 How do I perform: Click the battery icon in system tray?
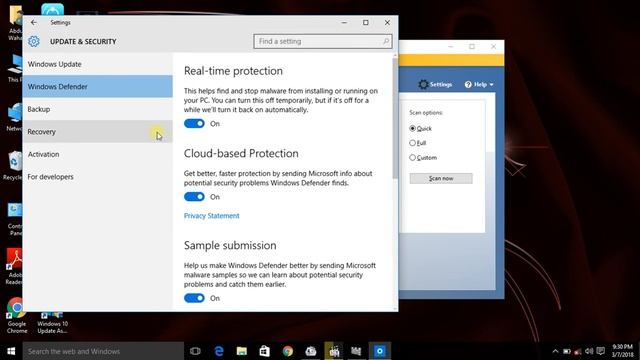(567, 351)
